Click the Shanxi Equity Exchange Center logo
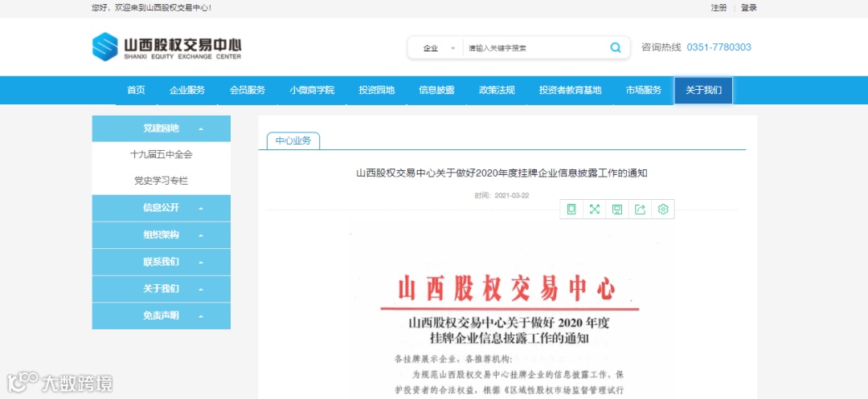Screen dimensions: 868x399 pyautogui.click(x=166, y=47)
